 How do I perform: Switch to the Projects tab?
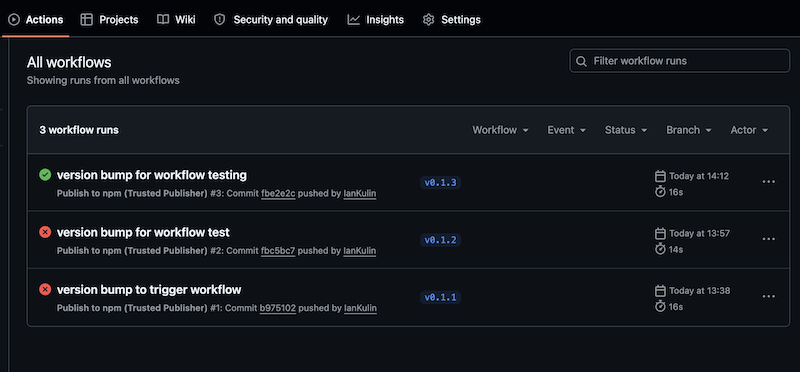click(109, 20)
